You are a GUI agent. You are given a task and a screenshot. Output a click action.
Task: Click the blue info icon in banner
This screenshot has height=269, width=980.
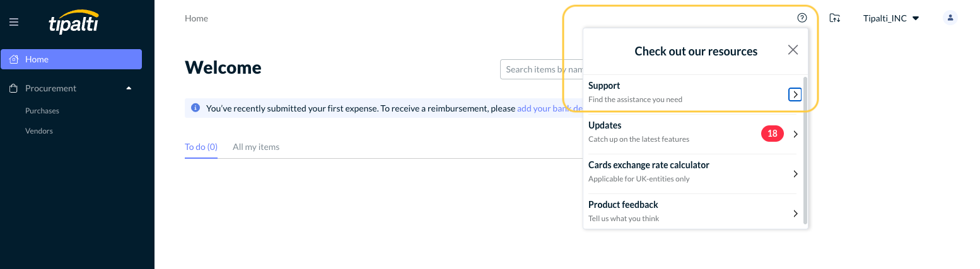(x=195, y=108)
